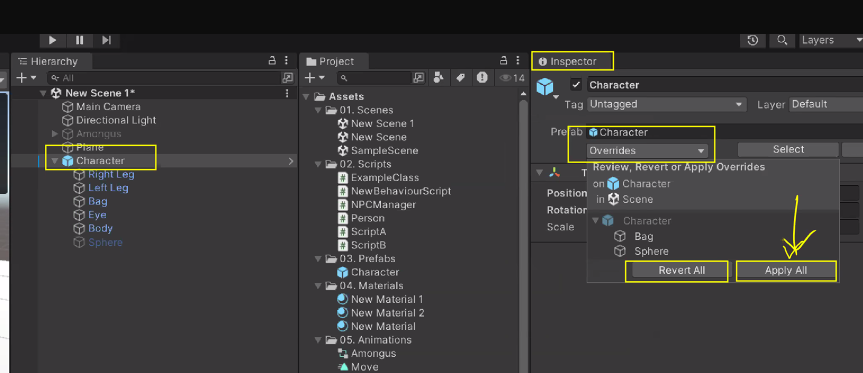Toggle the Hierarchy panel lock icon
Screen dimensions: 863x373
272,61
